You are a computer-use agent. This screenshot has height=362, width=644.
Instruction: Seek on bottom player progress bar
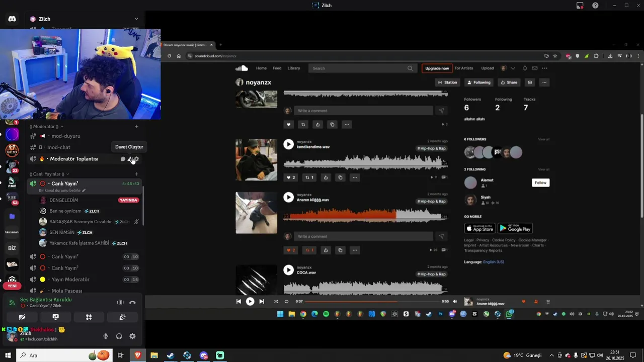pyautogui.click(x=372, y=302)
